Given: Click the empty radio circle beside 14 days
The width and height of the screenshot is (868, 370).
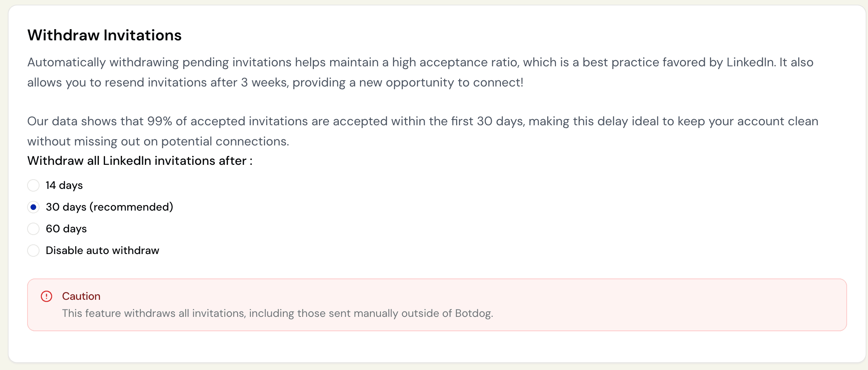Looking at the screenshot, I should (33, 185).
